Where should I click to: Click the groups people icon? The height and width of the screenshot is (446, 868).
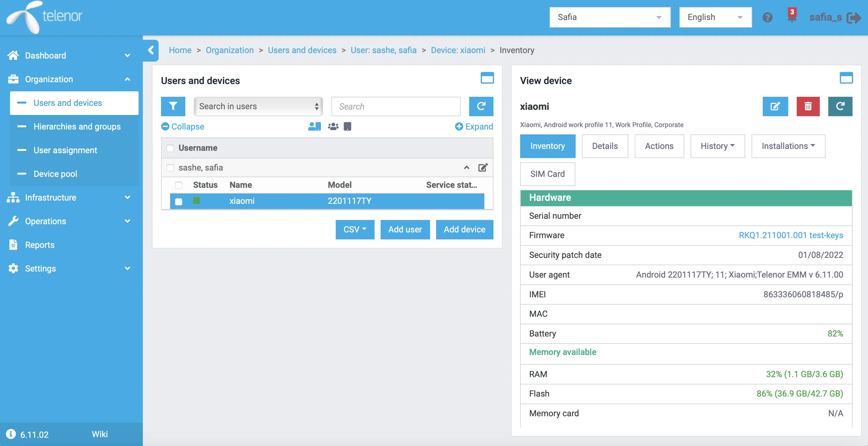333,127
